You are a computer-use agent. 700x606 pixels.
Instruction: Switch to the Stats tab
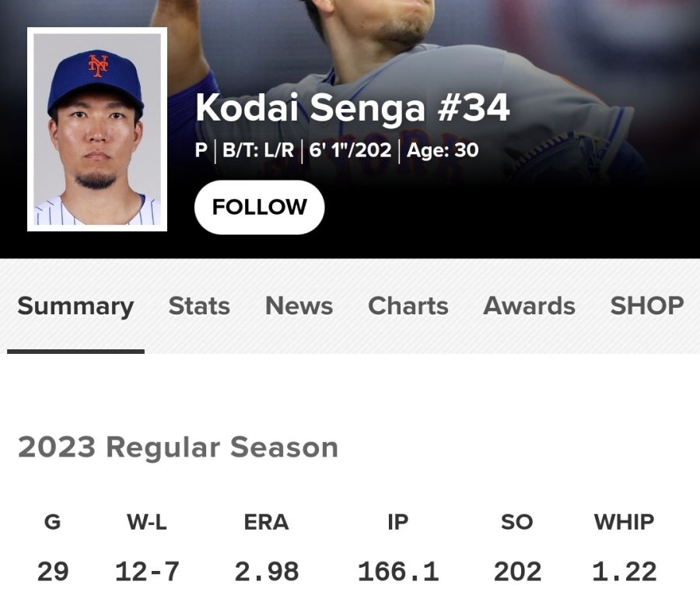199,307
